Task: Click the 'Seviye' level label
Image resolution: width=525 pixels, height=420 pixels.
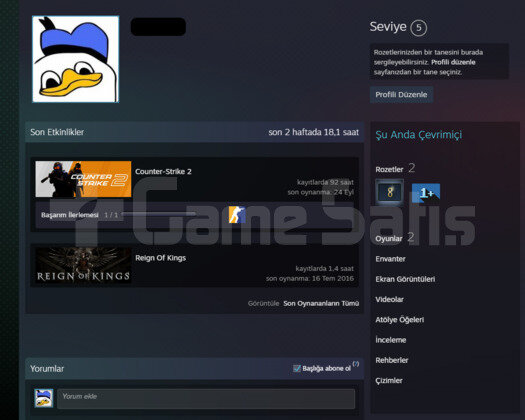Action: (x=388, y=27)
